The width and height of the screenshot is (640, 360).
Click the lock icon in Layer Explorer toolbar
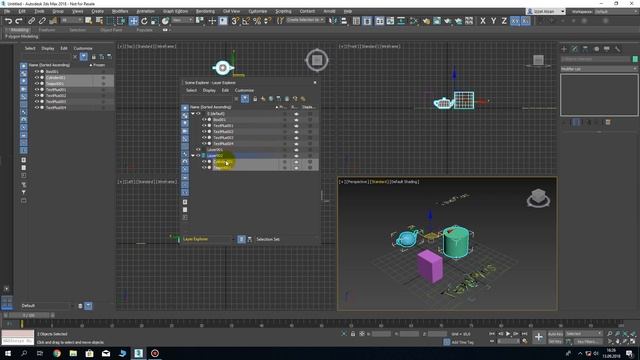255,99
